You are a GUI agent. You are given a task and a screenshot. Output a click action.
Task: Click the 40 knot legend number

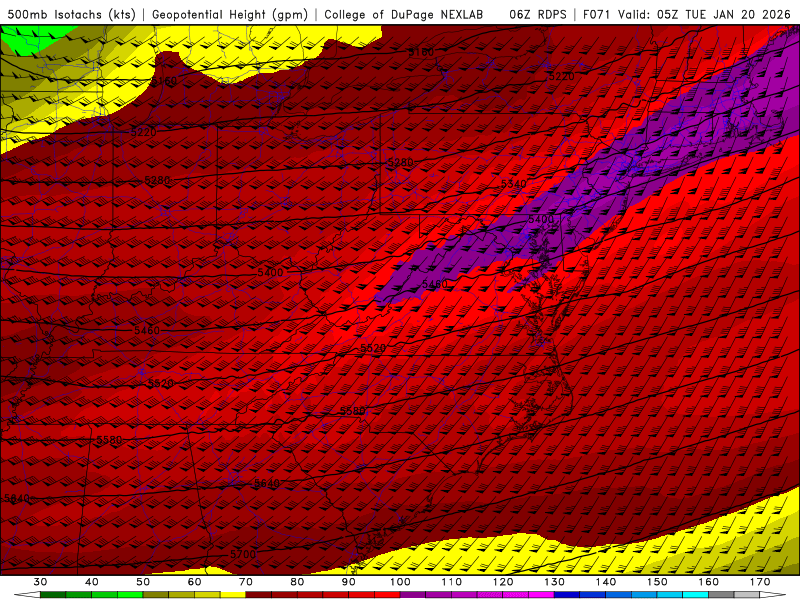91,582
